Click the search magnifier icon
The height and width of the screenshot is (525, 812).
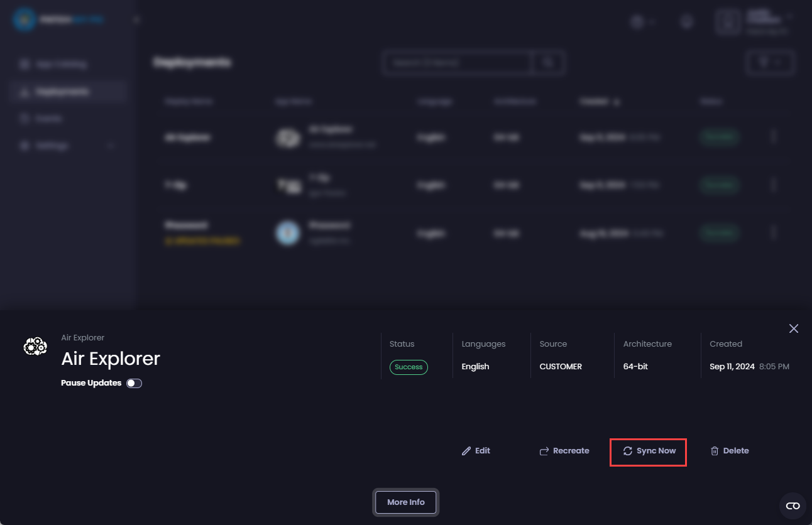tap(547, 62)
